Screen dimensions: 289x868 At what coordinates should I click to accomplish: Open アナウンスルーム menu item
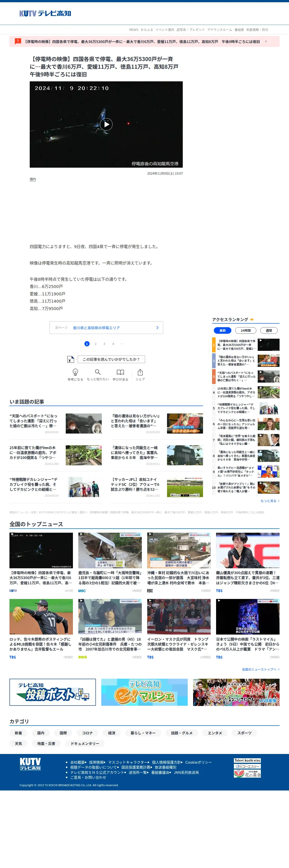click(x=220, y=30)
